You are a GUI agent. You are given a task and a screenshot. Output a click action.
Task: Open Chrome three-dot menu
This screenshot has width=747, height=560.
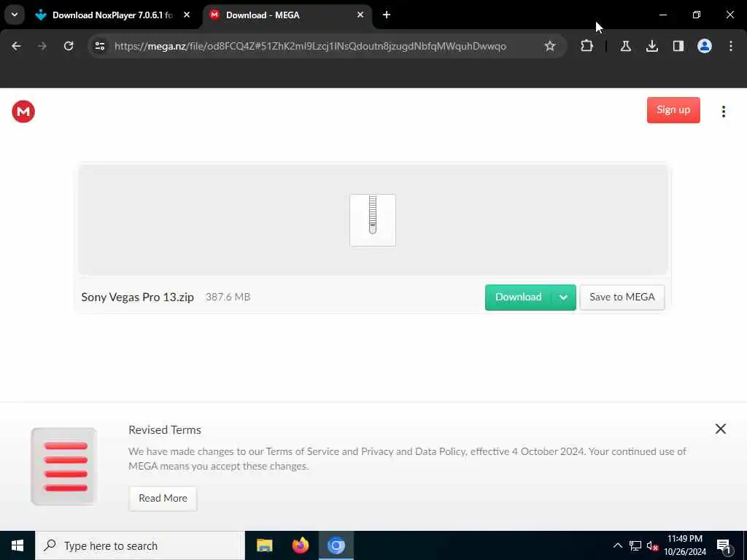click(x=731, y=46)
